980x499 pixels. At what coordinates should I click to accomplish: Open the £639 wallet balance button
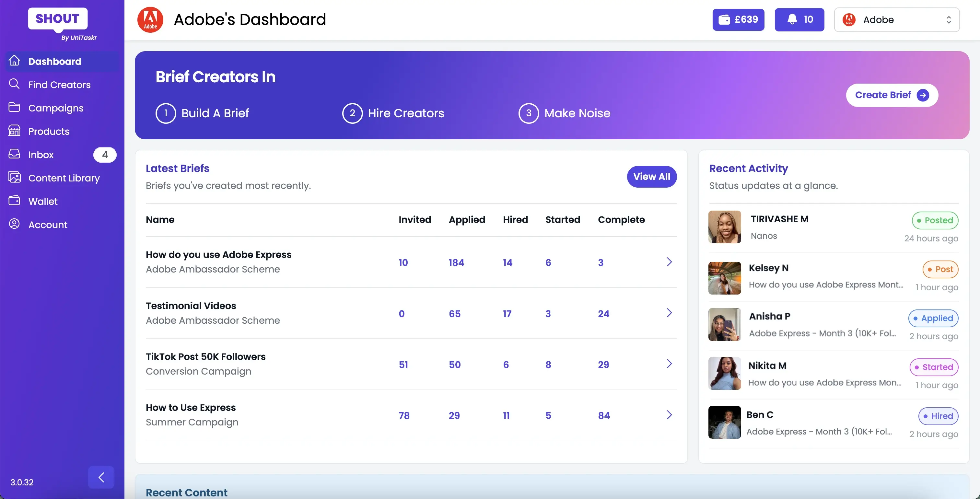coord(738,19)
